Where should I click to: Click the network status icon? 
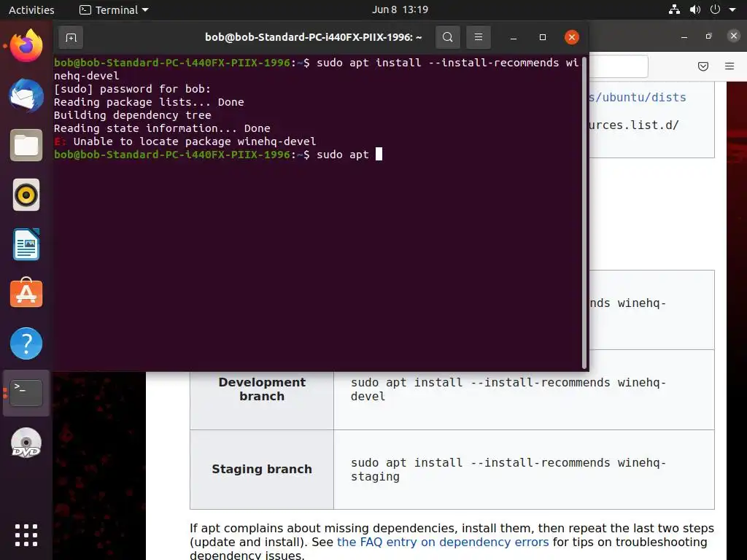pos(674,9)
